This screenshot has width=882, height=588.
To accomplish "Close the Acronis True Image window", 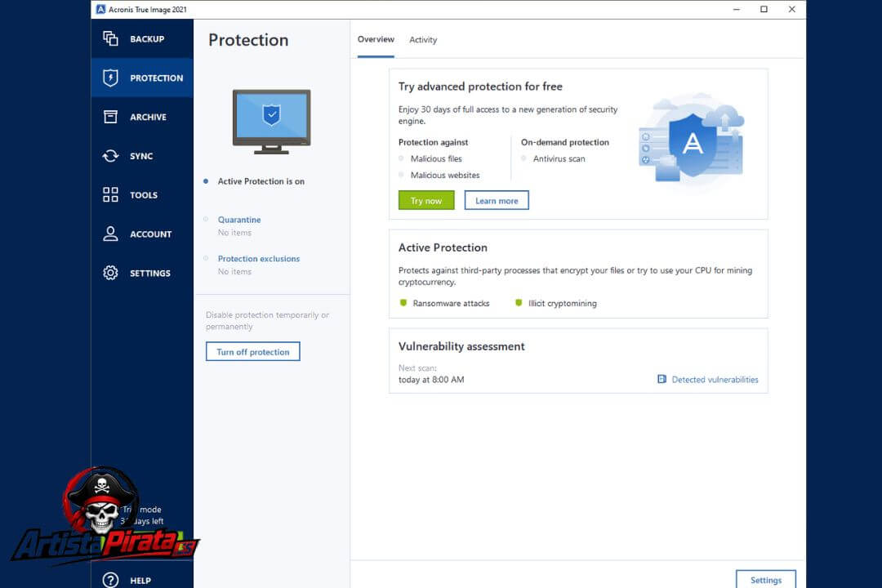I will [x=791, y=9].
